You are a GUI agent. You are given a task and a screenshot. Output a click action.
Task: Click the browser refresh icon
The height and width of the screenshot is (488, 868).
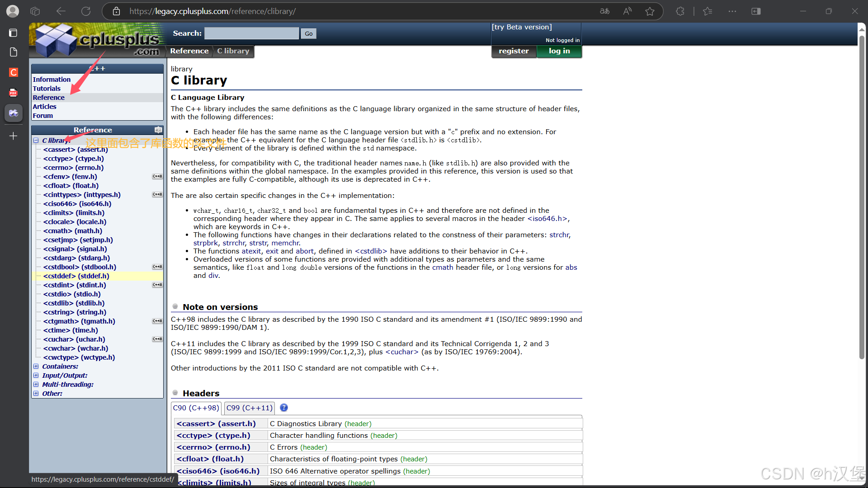point(86,11)
